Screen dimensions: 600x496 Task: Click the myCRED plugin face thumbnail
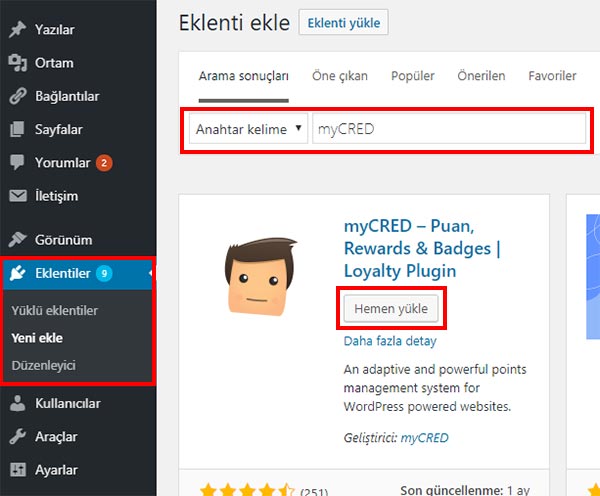261,277
